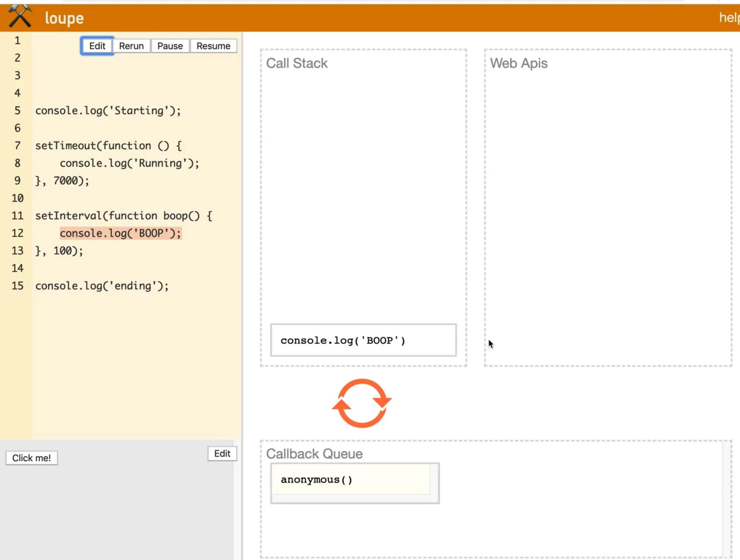
Task: Resume the simulation
Action: [x=213, y=46]
